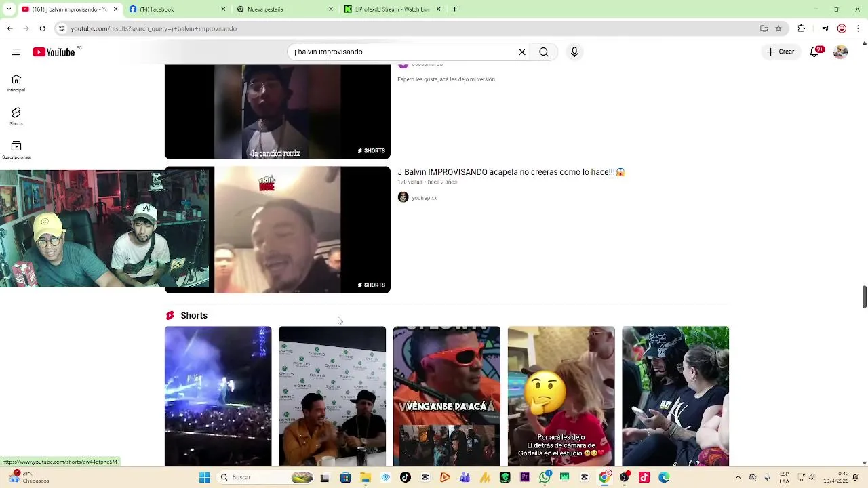
Task: Open the Windows Start button
Action: (x=204, y=477)
